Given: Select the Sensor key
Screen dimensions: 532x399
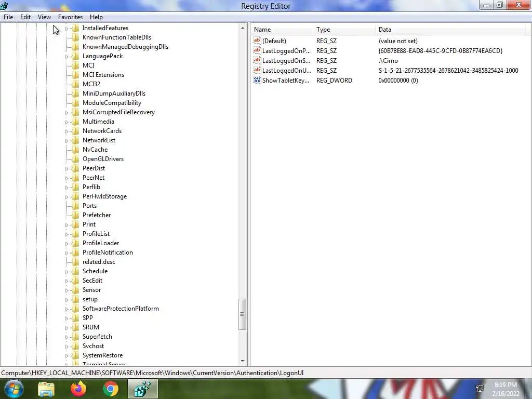Looking at the screenshot, I should click(x=91, y=290).
